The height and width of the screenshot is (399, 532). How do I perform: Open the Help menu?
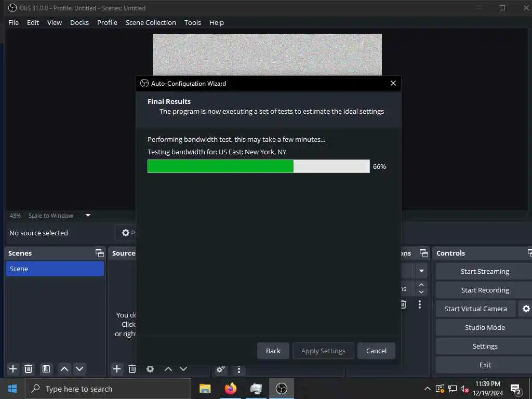[217, 22]
